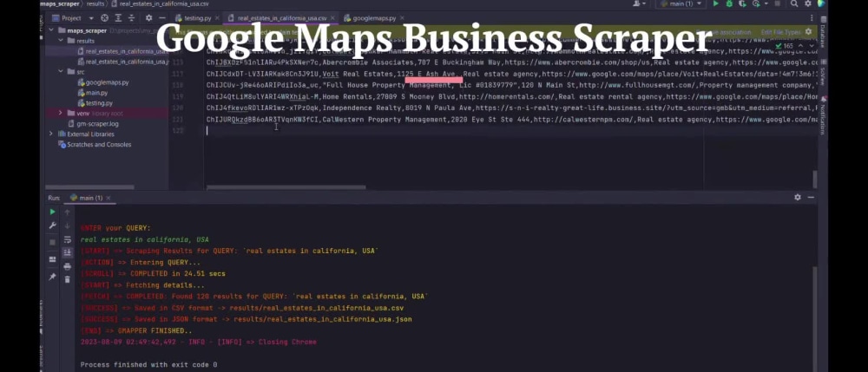Click the Profile run icon in toolbar
Screen dimensions: 868x372
(755, 3)
